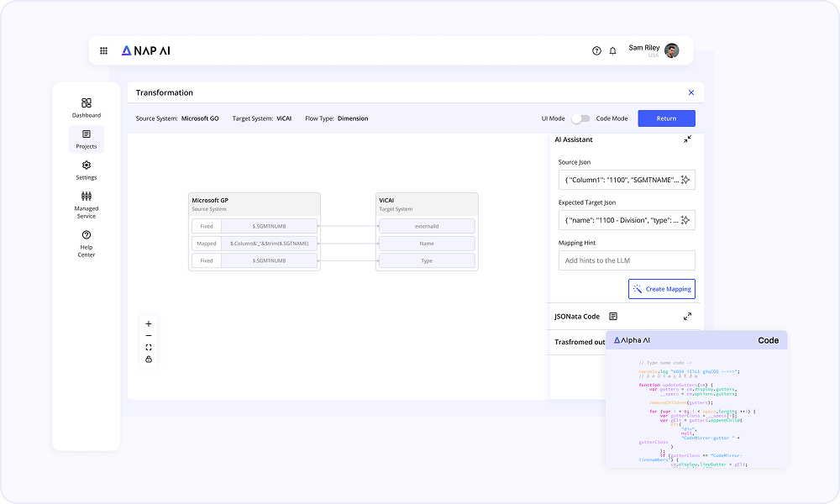Click the Expected Target Json field
This screenshot has width=840, height=504.
pos(627,220)
